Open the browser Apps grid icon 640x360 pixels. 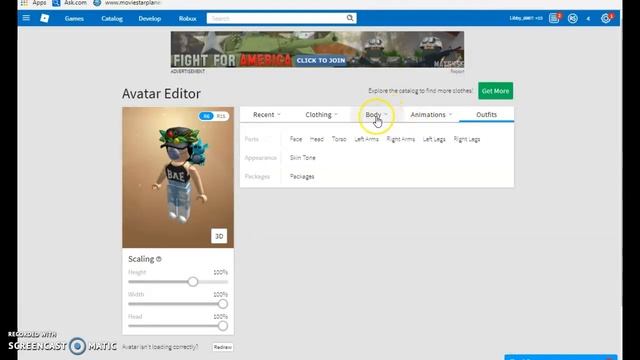pos(24,3)
